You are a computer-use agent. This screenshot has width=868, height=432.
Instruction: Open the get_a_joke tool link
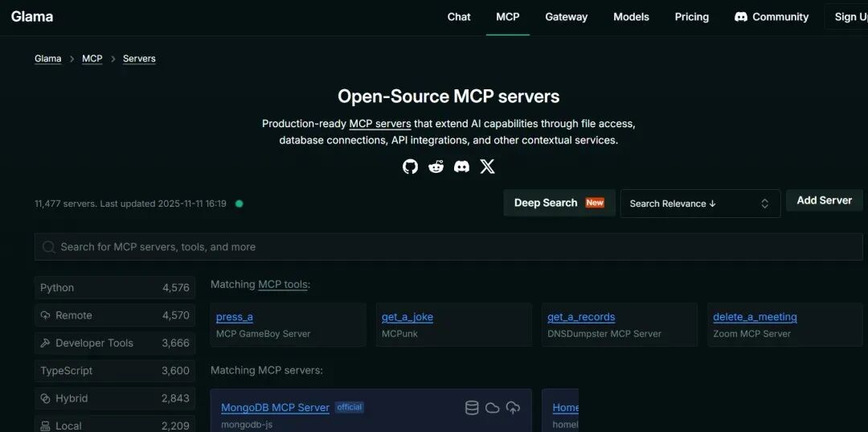[407, 317]
